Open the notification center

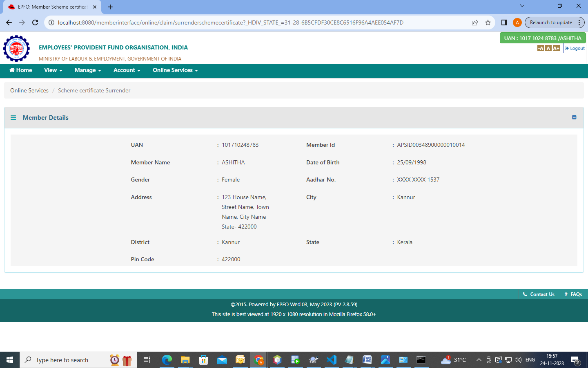576,360
